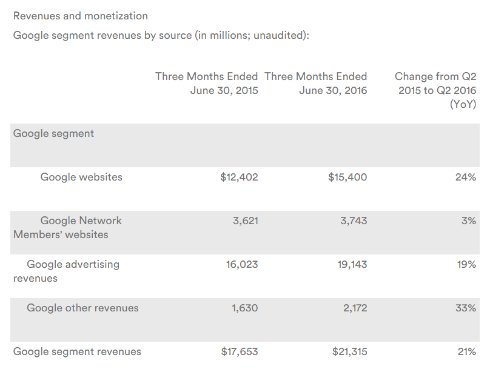Click the June 30, 2016 column header
The width and height of the screenshot is (490, 375).
[316, 83]
